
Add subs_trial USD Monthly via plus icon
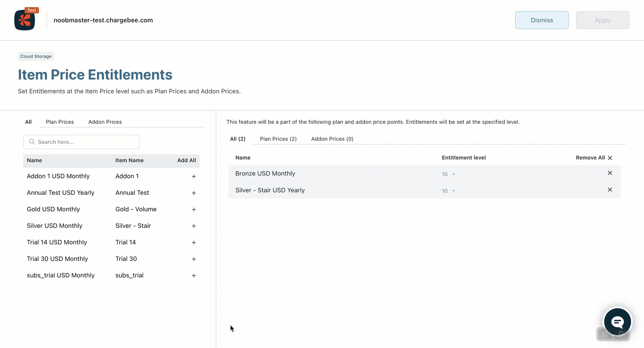pyautogui.click(x=194, y=276)
